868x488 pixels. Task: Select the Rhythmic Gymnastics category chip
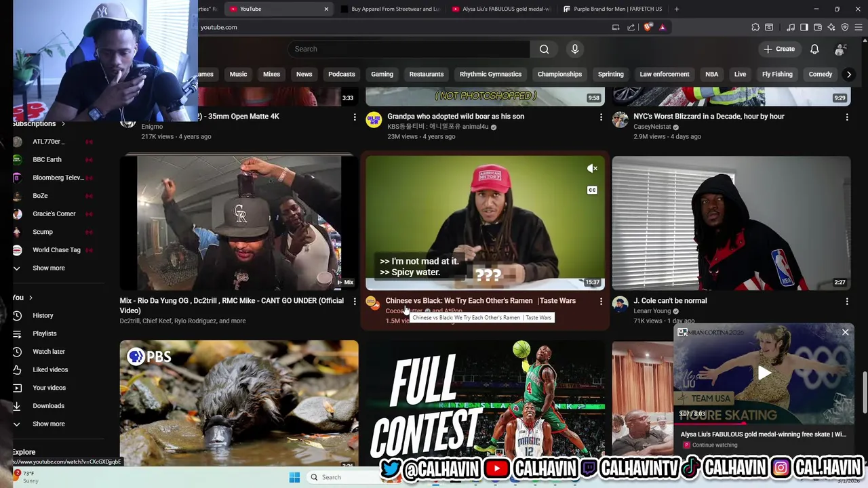coord(490,74)
